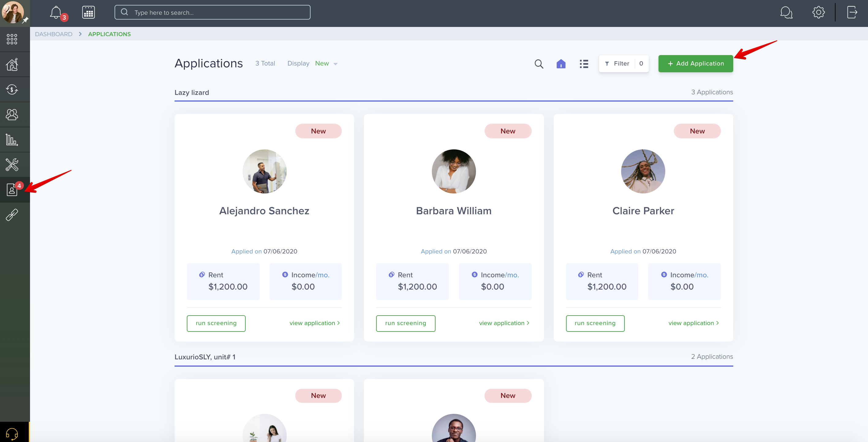This screenshot has width=868, height=442.
Task: Click Claire Parker's profile photo
Action: point(643,171)
